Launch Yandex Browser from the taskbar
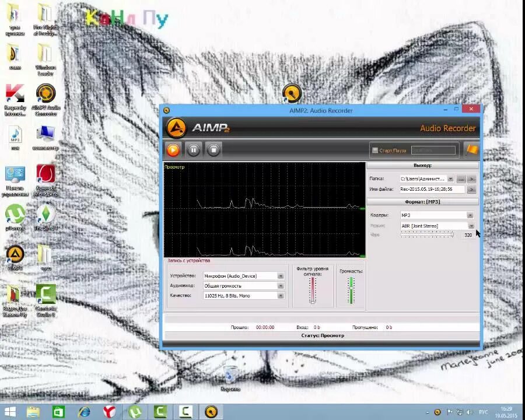This screenshot has height=420, width=525. click(110, 412)
